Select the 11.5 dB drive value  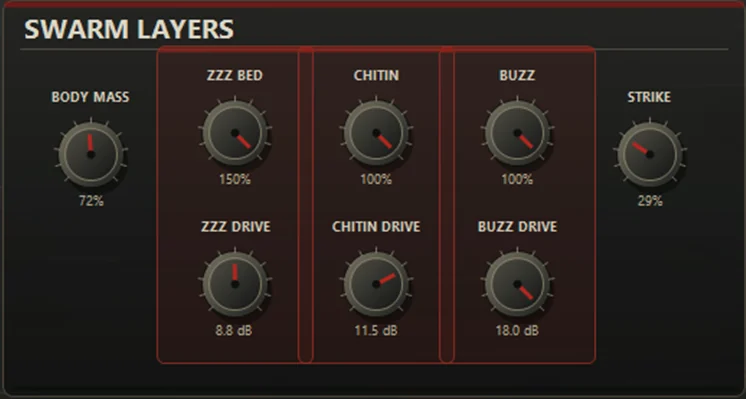[376, 331]
